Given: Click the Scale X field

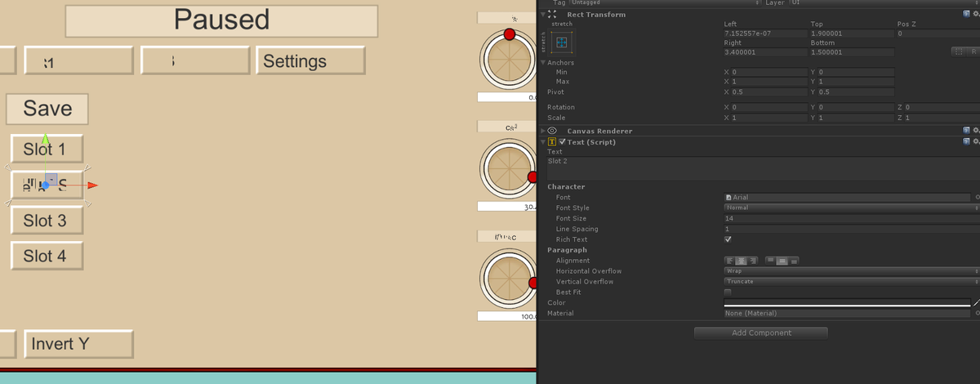Looking at the screenshot, I should (768, 118).
